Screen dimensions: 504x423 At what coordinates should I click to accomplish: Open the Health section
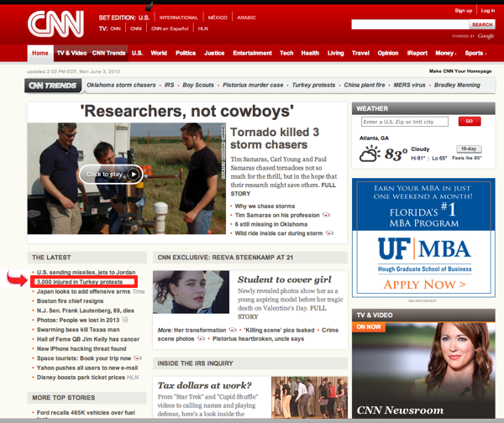(310, 53)
